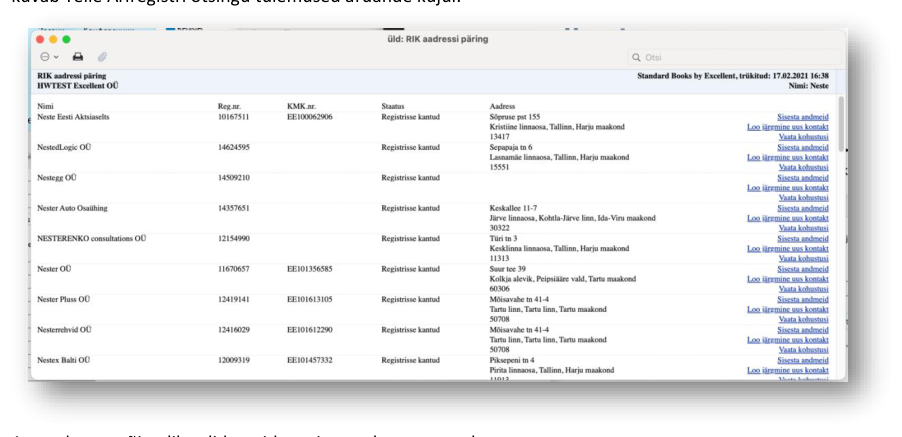902x437 pixels.
Task: Click Sisesta andmeid for Nester Auto Osaühing
Action: pyautogui.click(x=802, y=209)
